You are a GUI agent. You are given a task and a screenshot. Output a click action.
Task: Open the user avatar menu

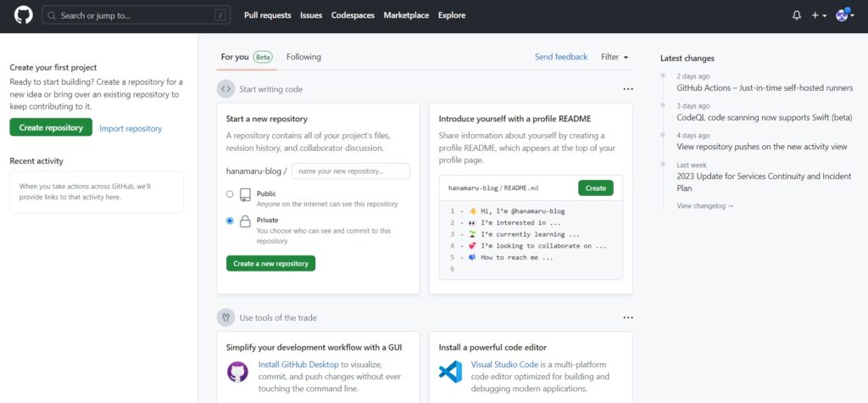pyautogui.click(x=843, y=15)
